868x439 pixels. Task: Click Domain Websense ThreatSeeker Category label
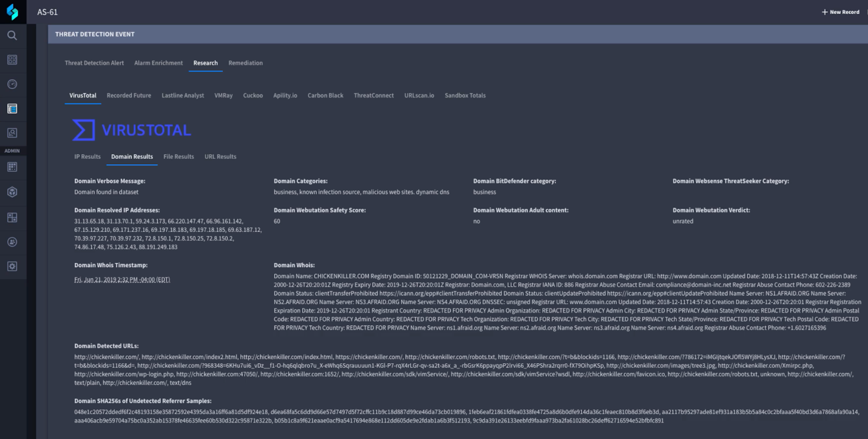click(x=731, y=181)
